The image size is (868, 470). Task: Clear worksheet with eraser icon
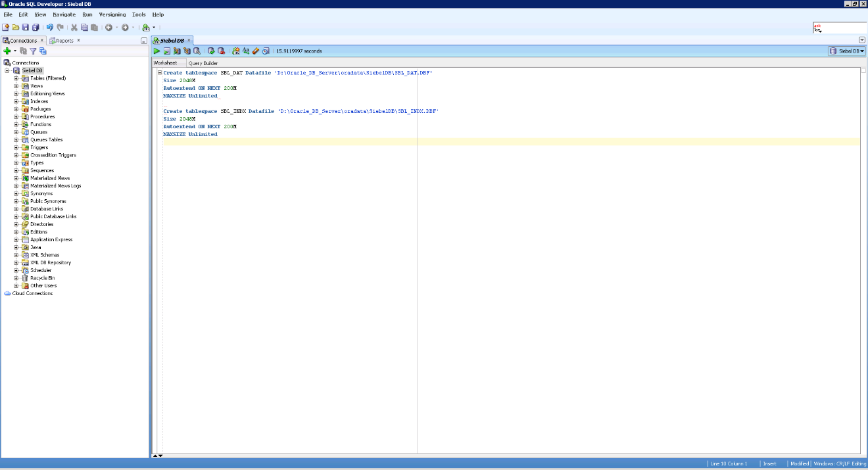256,51
